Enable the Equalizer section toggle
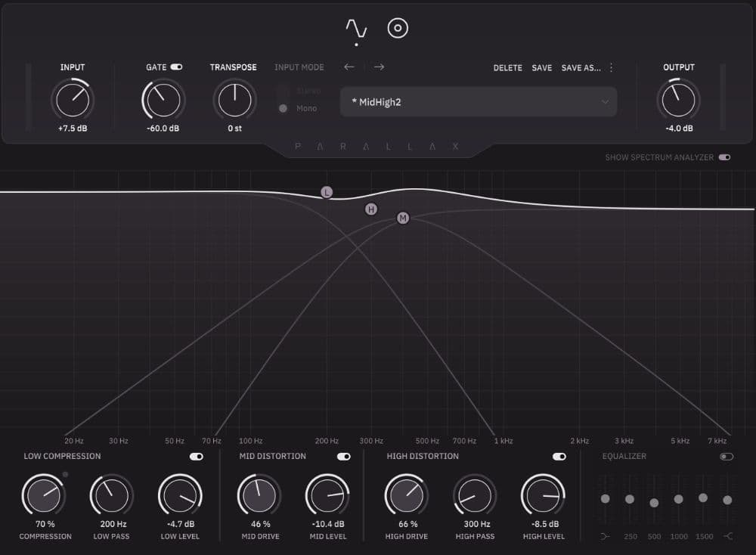Screen dimensions: 756x555 tap(727, 457)
